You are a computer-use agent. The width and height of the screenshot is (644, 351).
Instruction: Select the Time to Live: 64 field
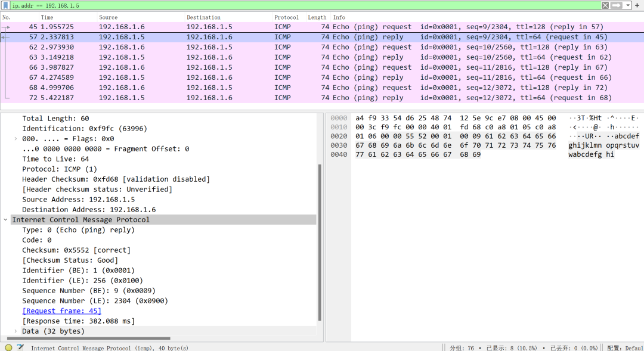tap(55, 159)
